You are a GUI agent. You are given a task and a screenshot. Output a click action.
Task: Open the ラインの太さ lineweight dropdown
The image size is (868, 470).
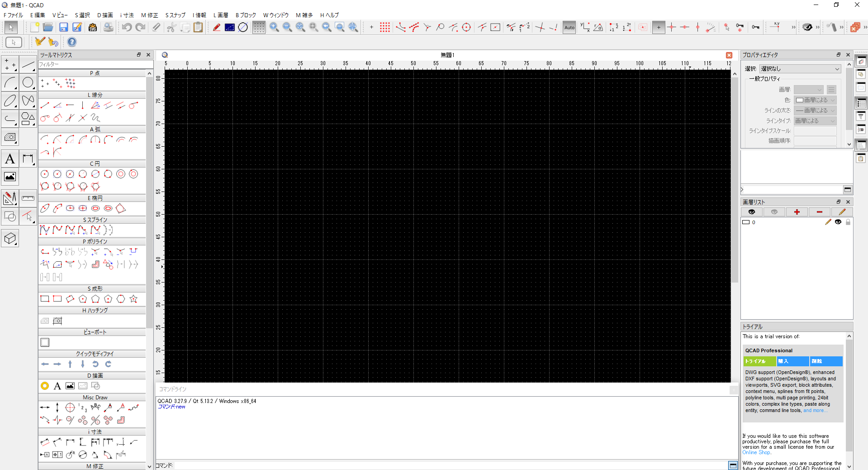click(x=816, y=110)
